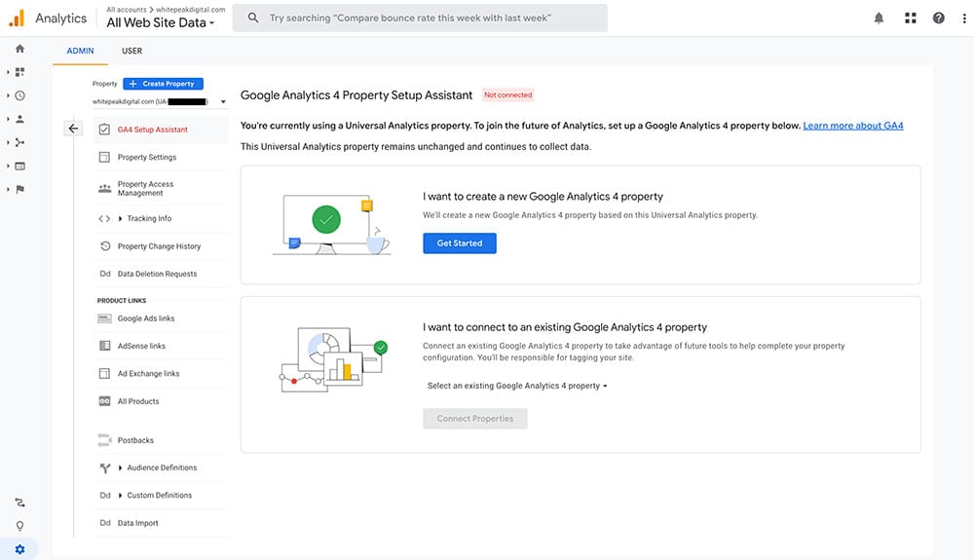The width and height of the screenshot is (974, 560).
Task: Expand Custom Definitions section
Action: (120, 496)
